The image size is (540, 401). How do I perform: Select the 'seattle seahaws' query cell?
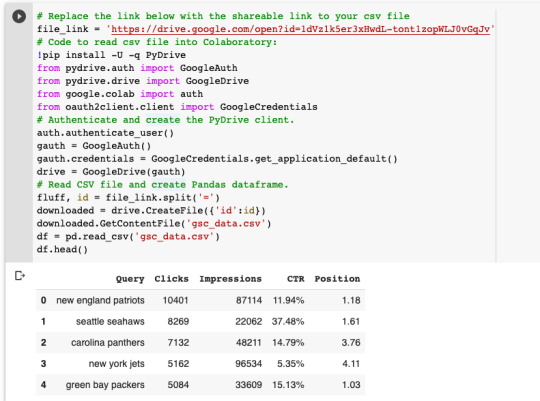tap(110, 321)
